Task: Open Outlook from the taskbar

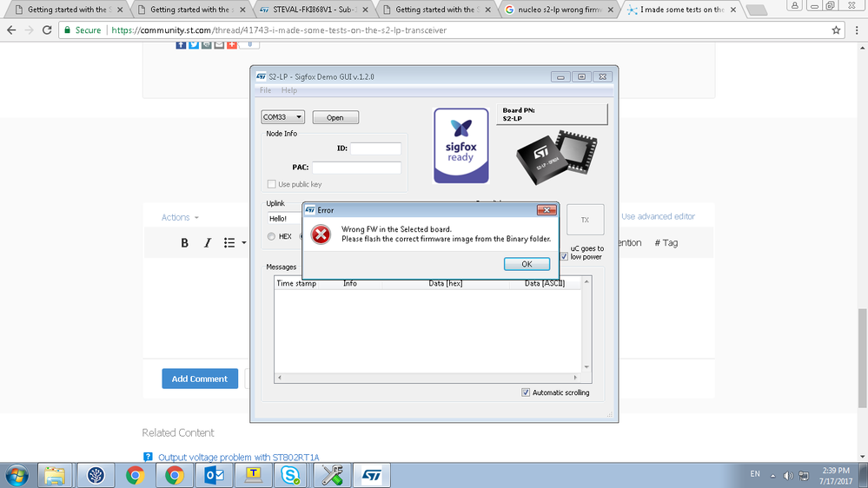Action: point(214,475)
